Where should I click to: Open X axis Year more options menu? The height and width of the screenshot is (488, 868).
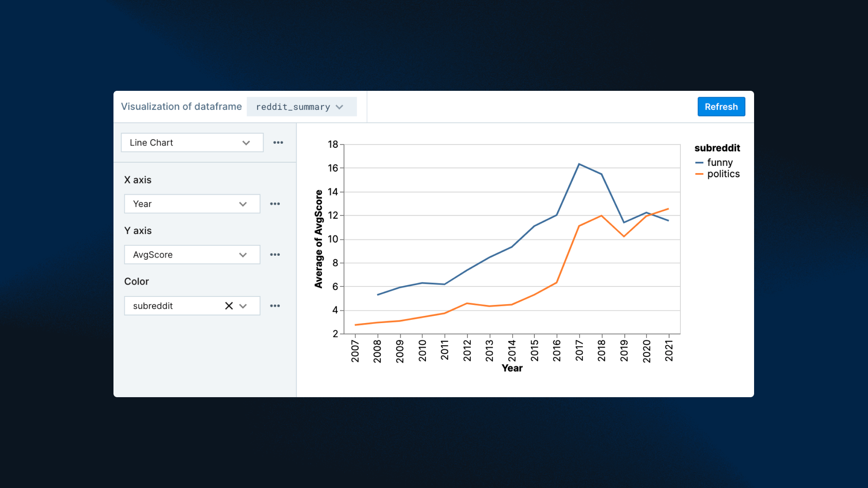point(275,204)
